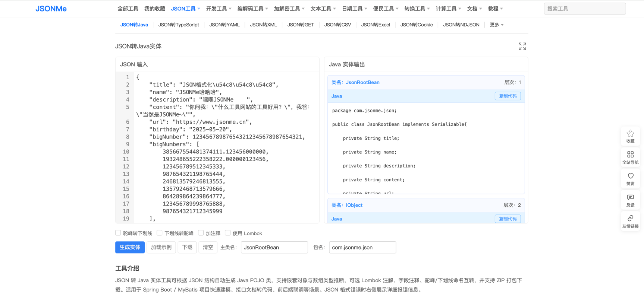Switch to the JSON转XML tab
The height and width of the screenshot is (299, 644).
tap(263, 25)
